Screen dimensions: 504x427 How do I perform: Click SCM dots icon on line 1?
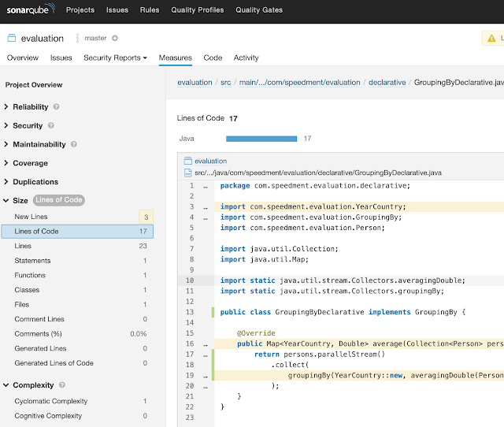point(205,186)
